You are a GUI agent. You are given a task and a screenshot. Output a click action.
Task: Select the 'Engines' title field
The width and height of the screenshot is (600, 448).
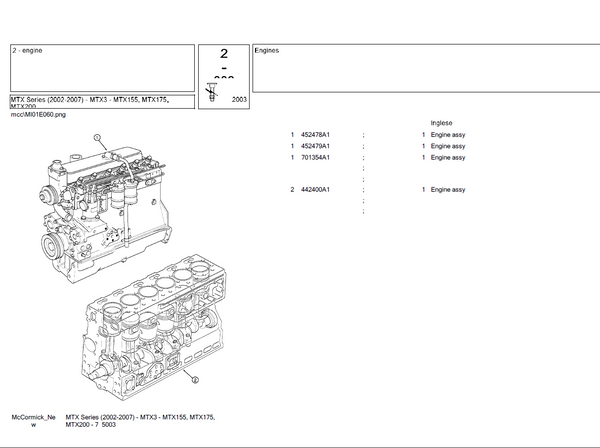pyautogui.click(x=426, y=68)
